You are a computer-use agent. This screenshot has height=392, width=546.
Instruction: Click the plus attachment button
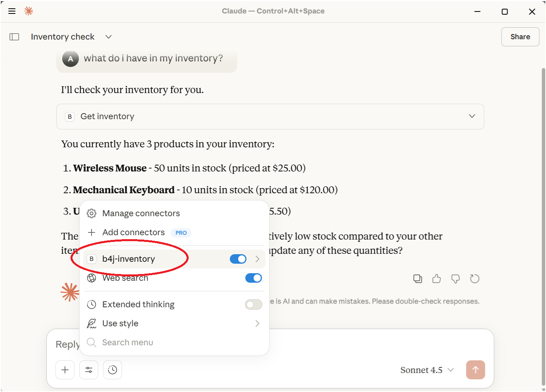(x=65, y=370)
